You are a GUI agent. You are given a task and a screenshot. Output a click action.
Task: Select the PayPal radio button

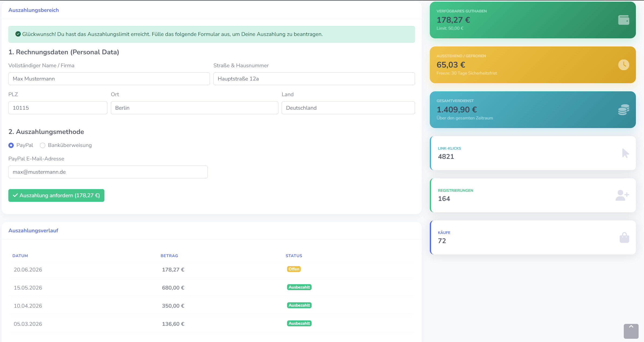tap(11, 145)
